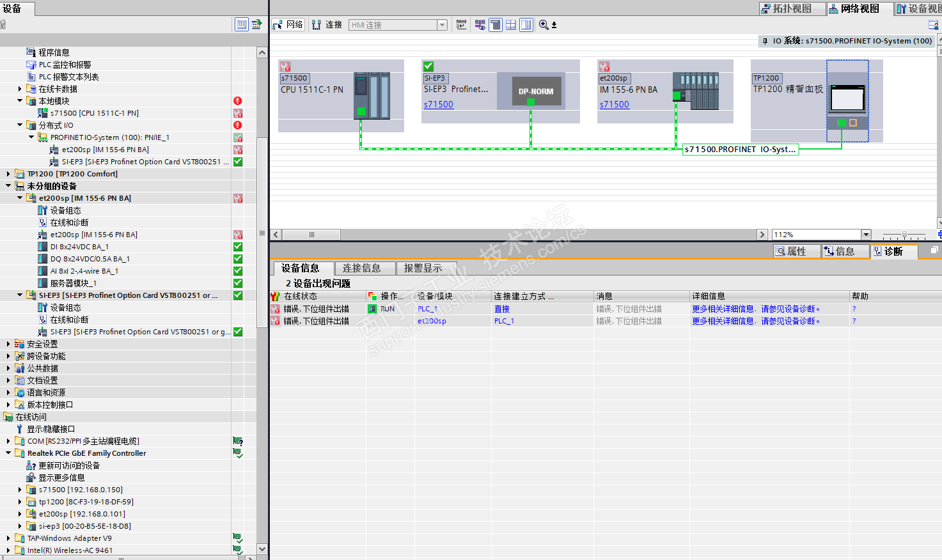Click the et200sp IM 155-6 PN BA device image
The height and width of the screenshot is (560, 942).
coord(696,91)
